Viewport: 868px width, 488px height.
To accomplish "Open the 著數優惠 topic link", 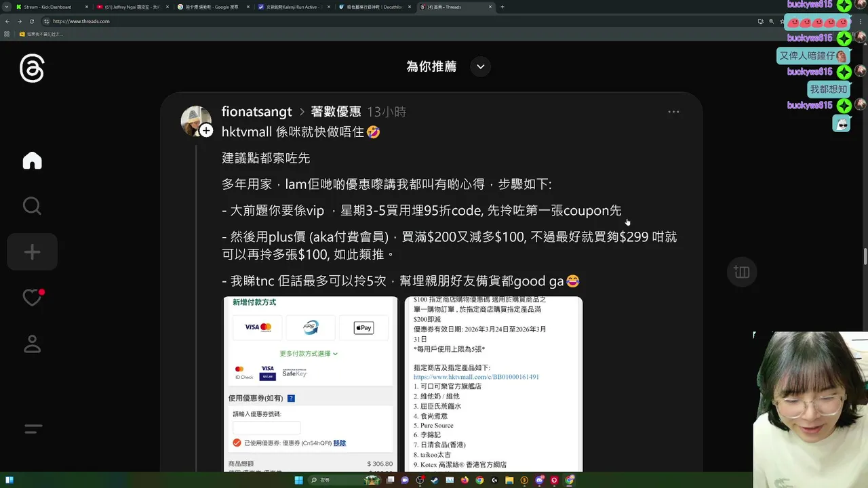I will click(x=336, y=112).
